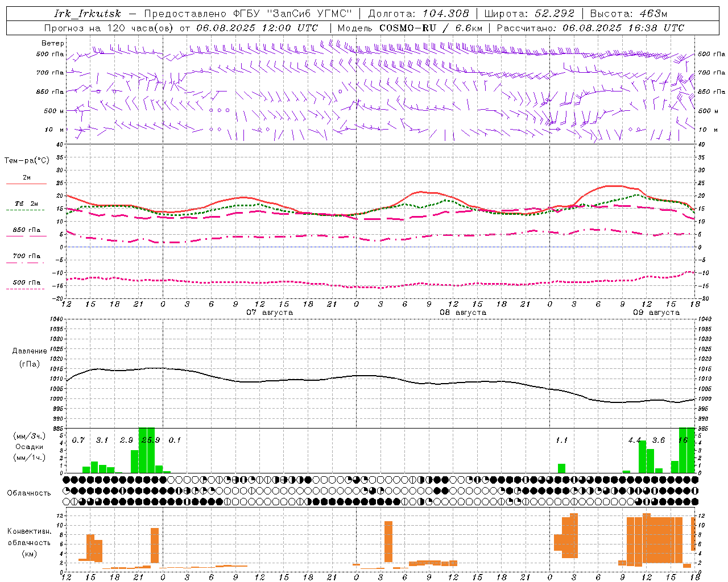Select the "Долгота: 104.308" header value
728x582 pixels.
tap(419, 14)
